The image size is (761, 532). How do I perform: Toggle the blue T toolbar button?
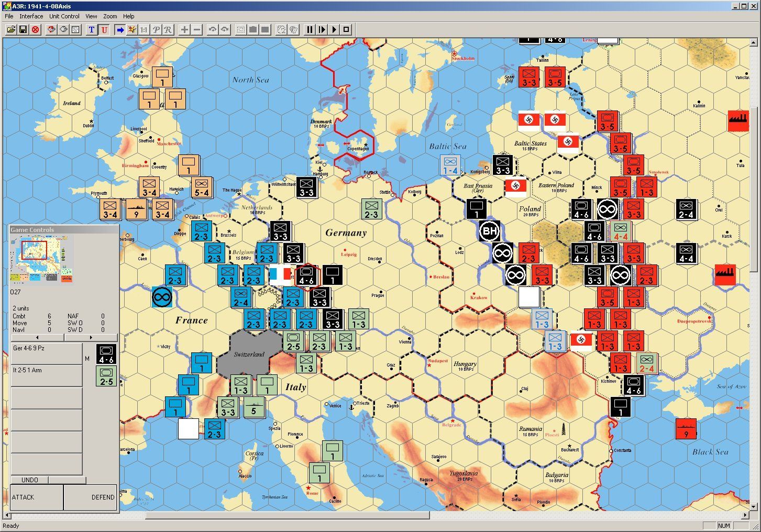[92, 30]
